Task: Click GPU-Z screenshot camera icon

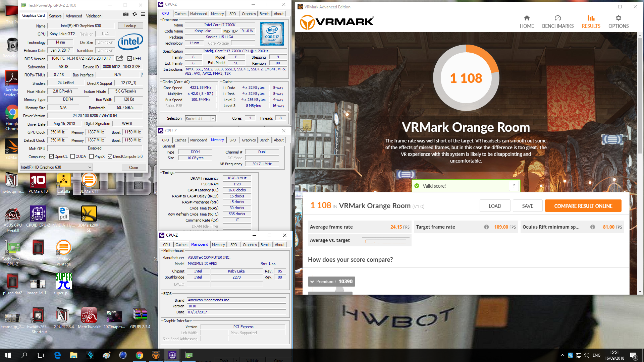Action: coord(126,14)
